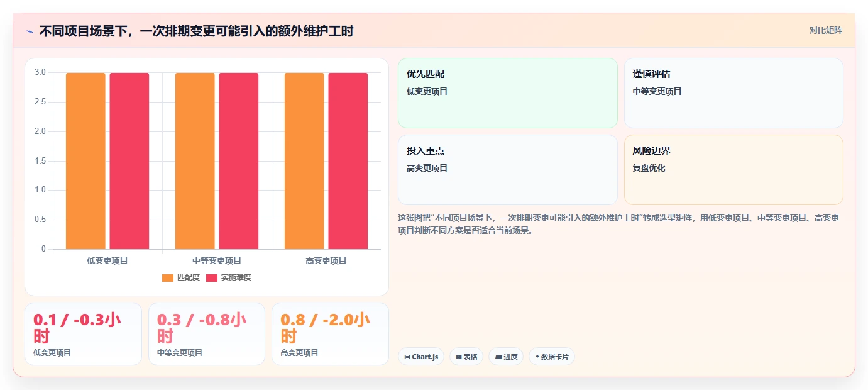Screen dimensions: 868x390
Task: Click the red bar for 高变更项目
Action: pos(348,161)
